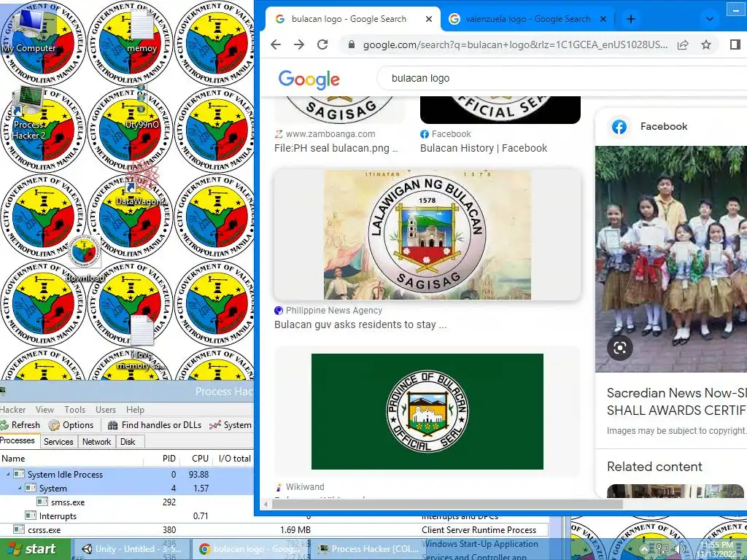Switch to valenzuela logo Google Search tab

[x=528, y=19]
